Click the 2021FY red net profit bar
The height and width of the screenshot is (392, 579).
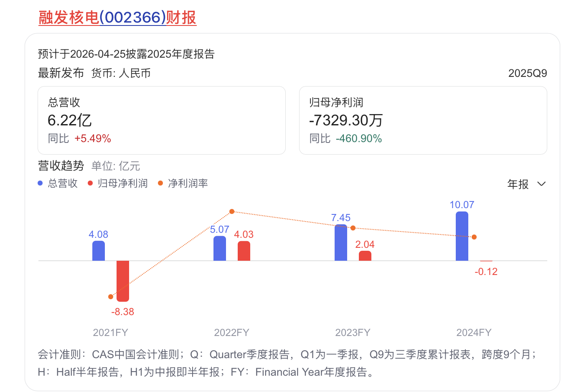[123, 280]
